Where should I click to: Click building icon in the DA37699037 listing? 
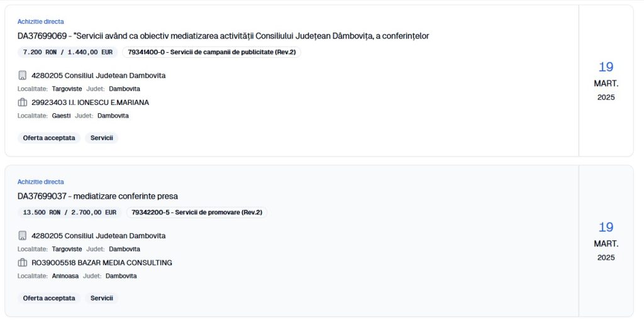click(x=23, y=236)
